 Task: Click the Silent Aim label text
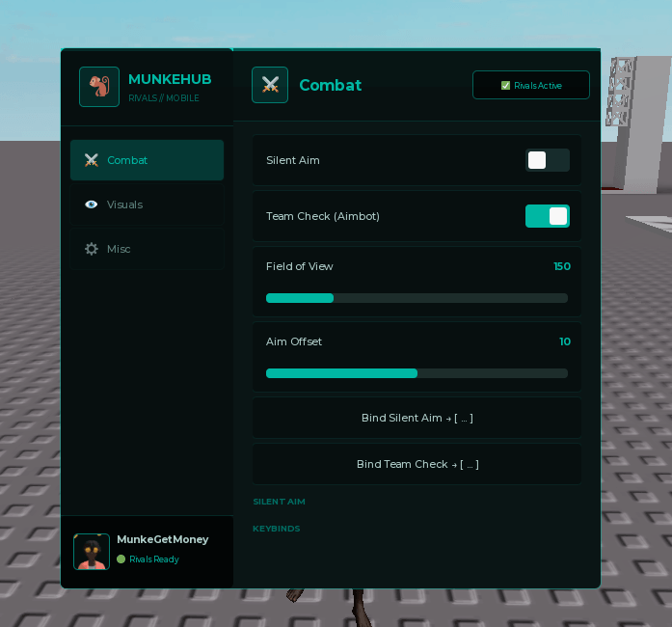click(293, 160)
